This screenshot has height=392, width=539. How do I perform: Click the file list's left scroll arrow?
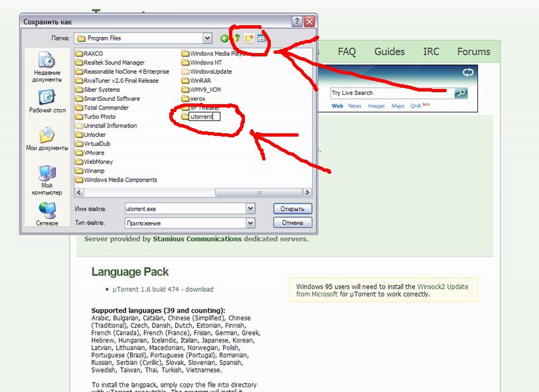[x=79, y=192]
